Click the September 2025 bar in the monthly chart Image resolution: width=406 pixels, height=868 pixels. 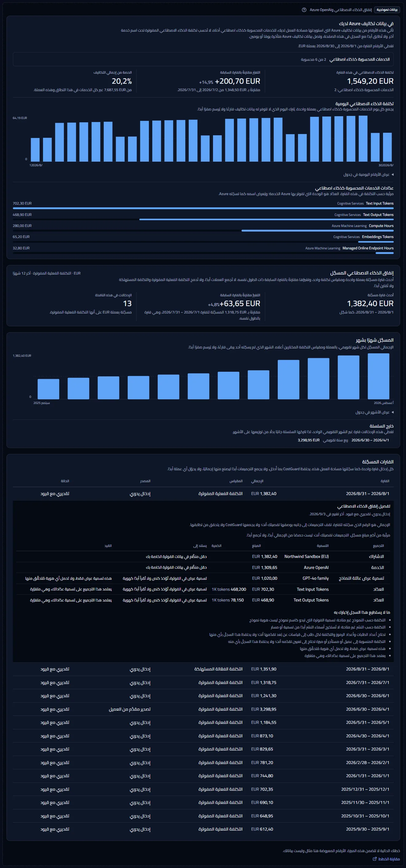[48, 389]
